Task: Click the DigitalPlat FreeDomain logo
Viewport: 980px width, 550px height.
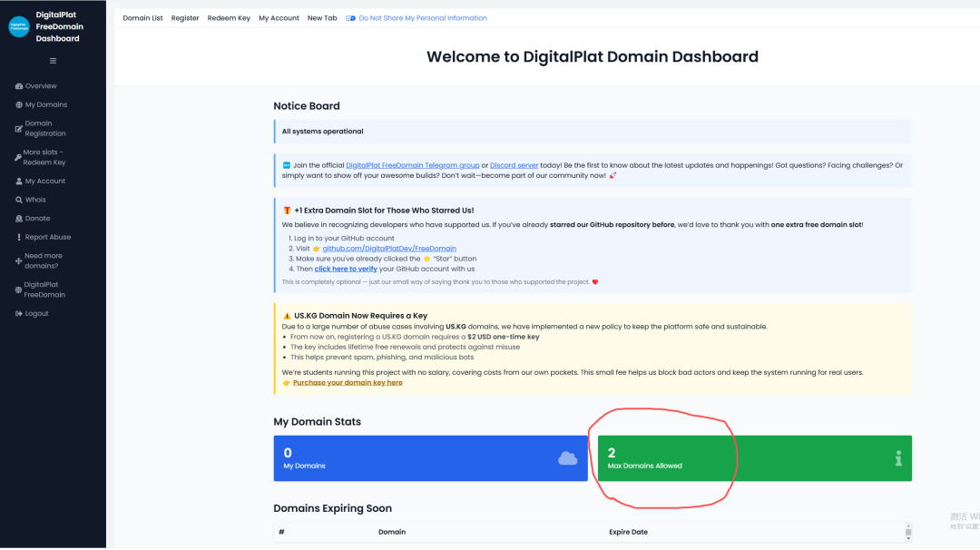Action: click(x=19, y=27)
